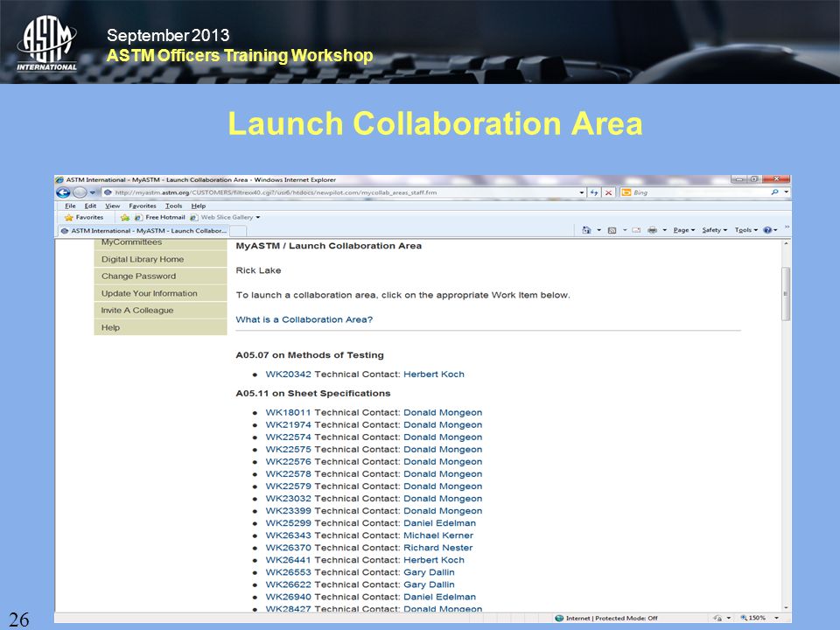840x630 pixels.
Task: Click the search magnifier icon
Action: (774, 192)
